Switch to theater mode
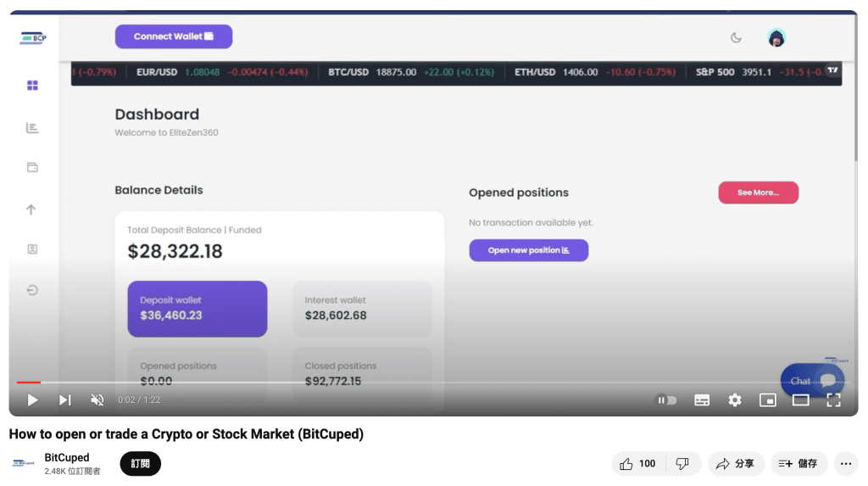Screen dimensions: 868x486 tap(800, 400)
